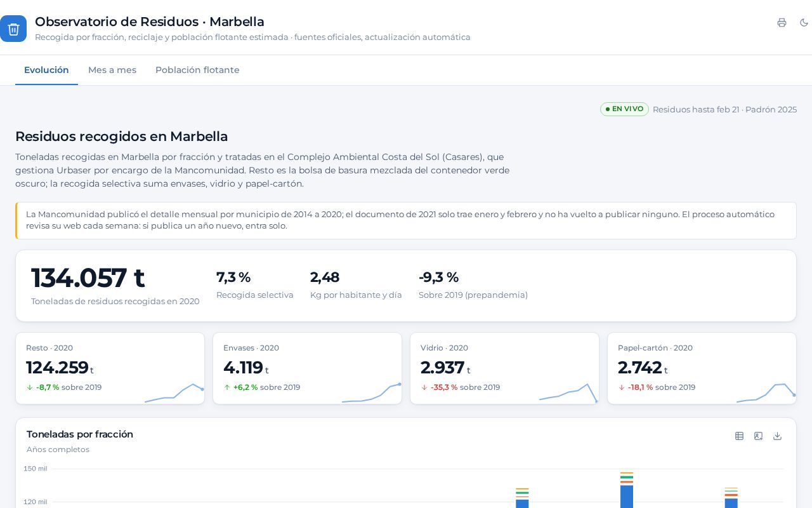Image resolution: width=812 pixels, height=508 pixels.
Task: Click the Mancomunidad notice banner
Action: pos(406,220)
